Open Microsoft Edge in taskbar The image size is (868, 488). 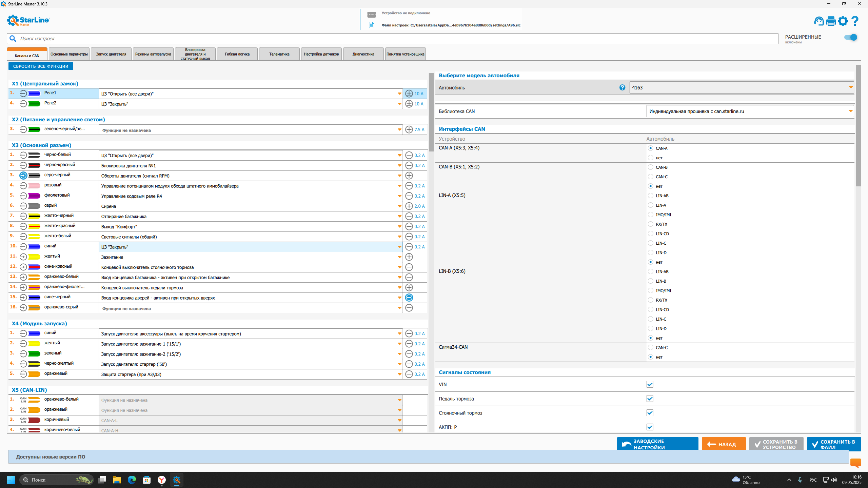tap(132, 480)
